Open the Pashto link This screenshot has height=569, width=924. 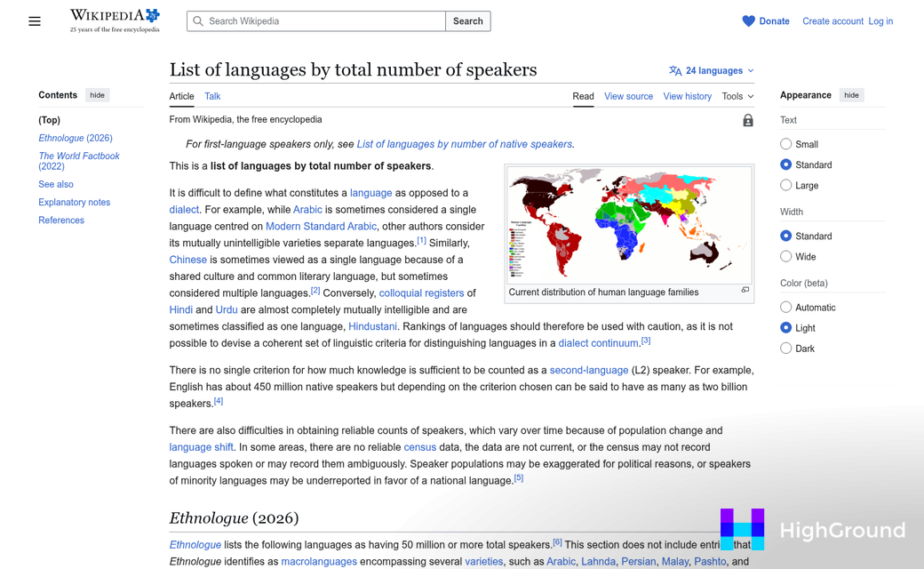tap(710, 561)
